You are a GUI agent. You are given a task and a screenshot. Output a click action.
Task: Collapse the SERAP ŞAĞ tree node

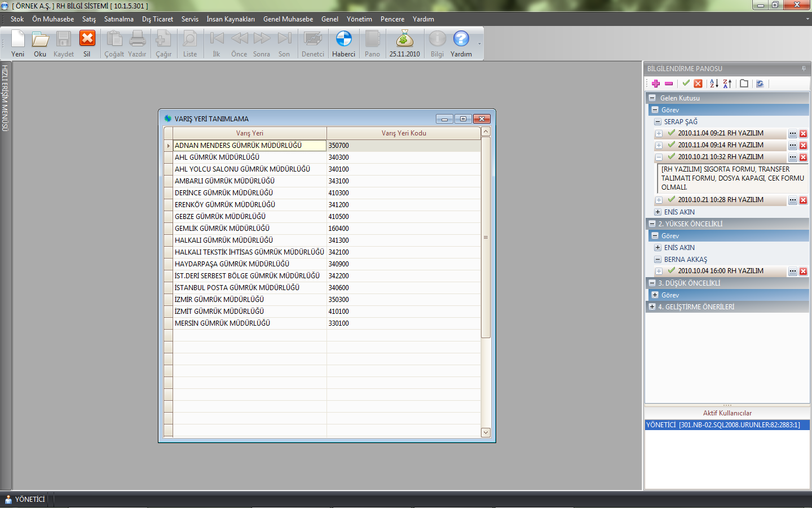[x=657, y=122]
